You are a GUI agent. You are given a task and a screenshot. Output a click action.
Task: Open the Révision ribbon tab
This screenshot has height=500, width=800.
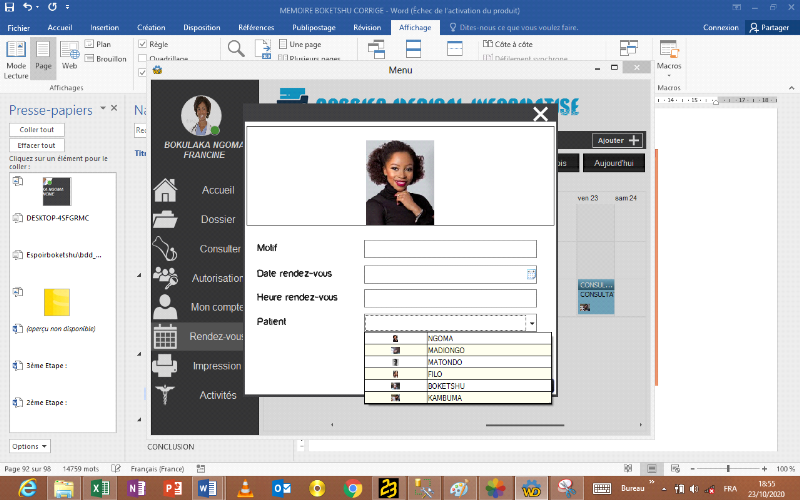point(367,28)
